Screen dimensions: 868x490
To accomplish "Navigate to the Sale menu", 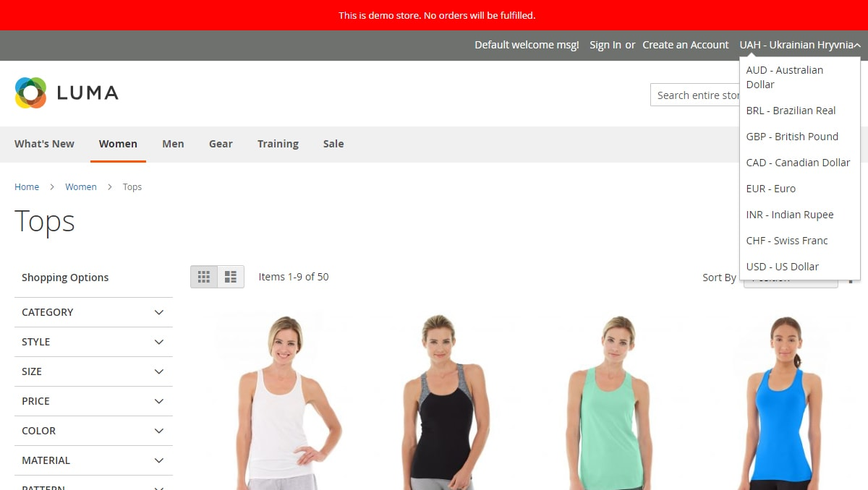I will click(333, 144).
